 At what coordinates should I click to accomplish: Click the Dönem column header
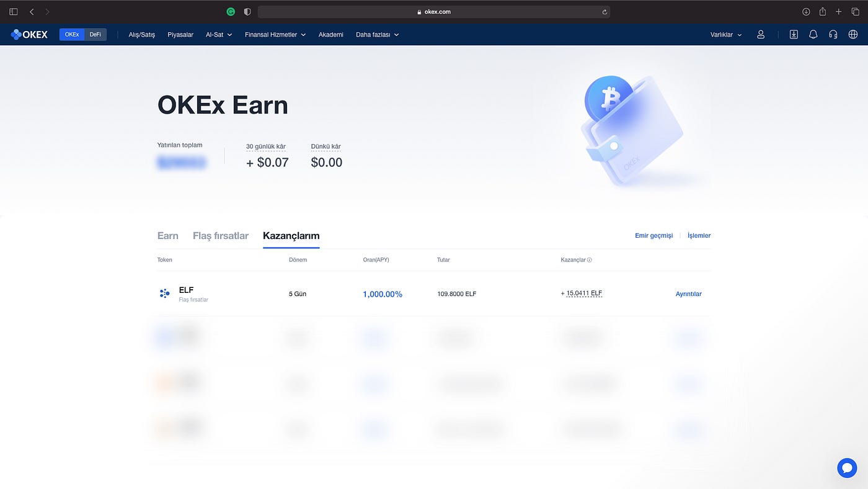click(298, 260)
